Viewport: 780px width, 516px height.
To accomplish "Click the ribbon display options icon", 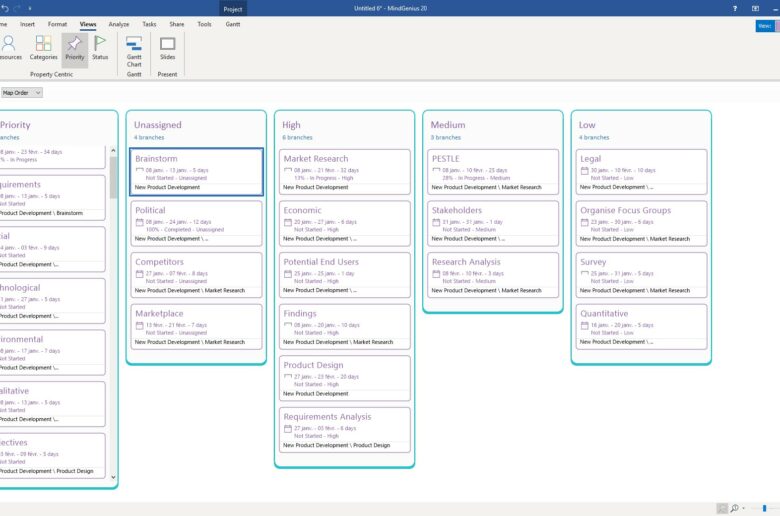I will click(755, 8).
